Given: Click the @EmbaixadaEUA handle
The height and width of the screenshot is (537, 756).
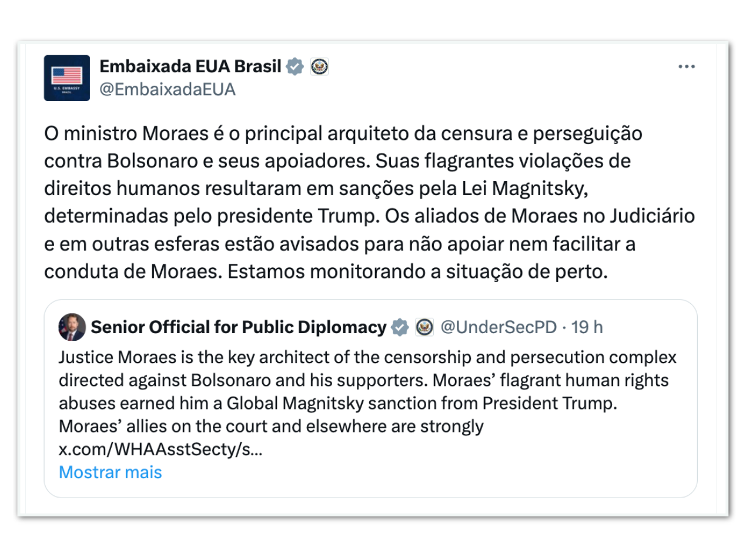Looking at the screenshot, I should pos(168,89).
